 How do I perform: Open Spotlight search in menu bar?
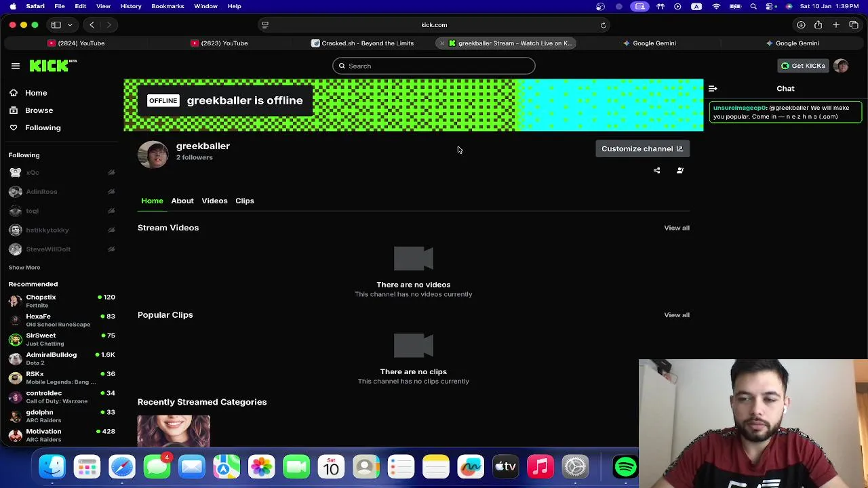(753, 6)
